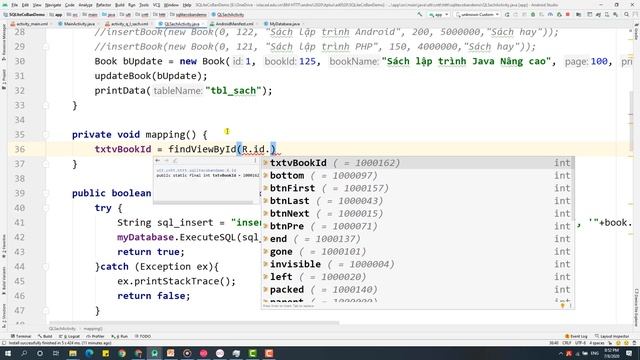Open the TODO tool window
The height and width of the screenshot is (360, 640).
(x=143, y=336)
